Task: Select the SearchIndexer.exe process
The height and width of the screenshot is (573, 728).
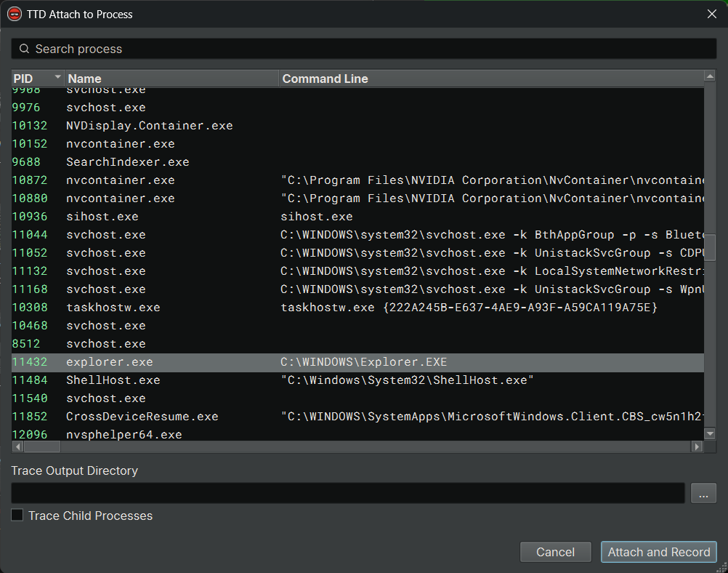Action: tap(128, 162)
